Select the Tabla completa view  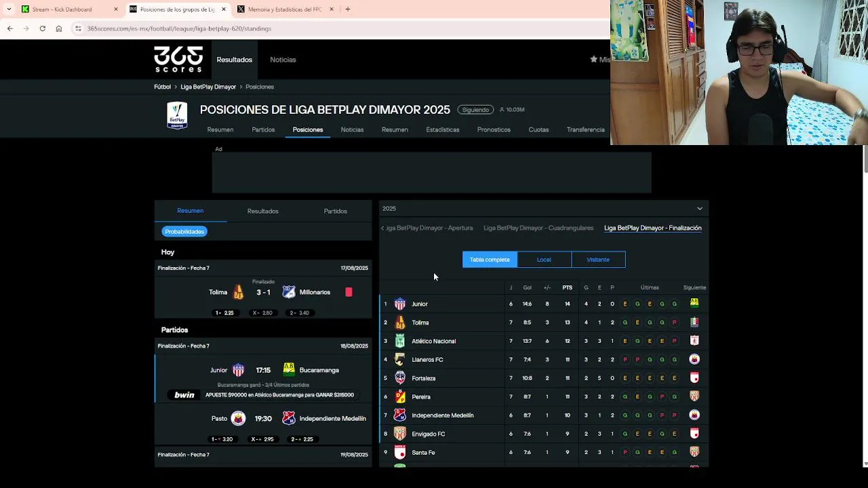[x=490, y=260]
